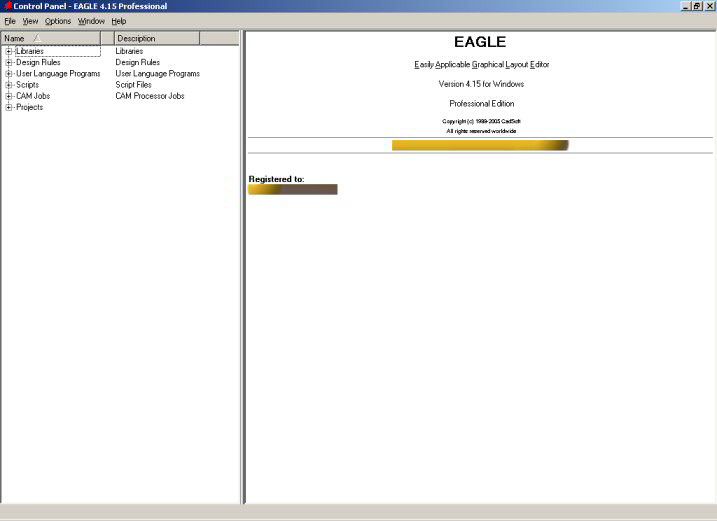This screenshot has width=717, height=521.
Task: Minimize the Control Panel window
Action: coord(685,6)
